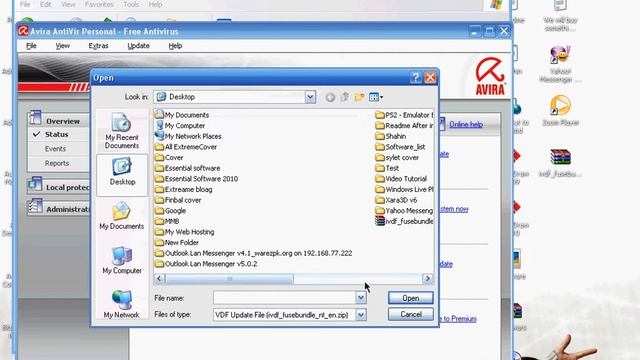Open Yahoo Messenger desktop shortcut
This screenshot has width=640, height=360.
[560, 64]
